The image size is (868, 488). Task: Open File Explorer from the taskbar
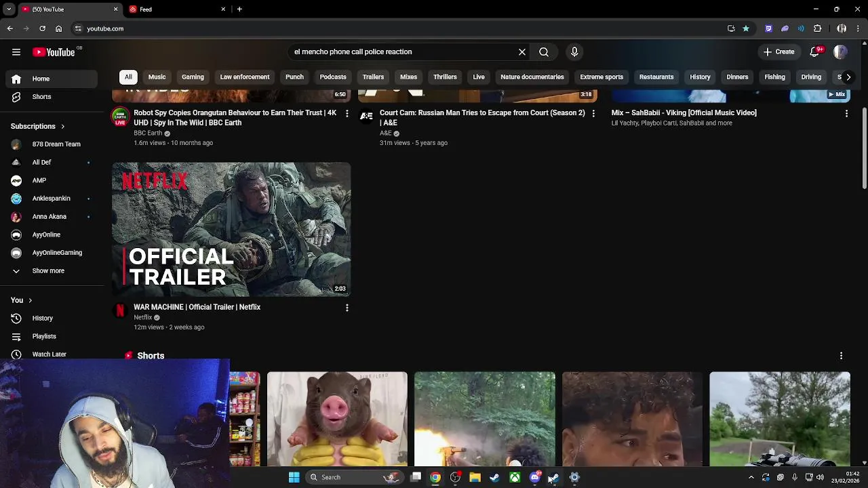point(475,477)
